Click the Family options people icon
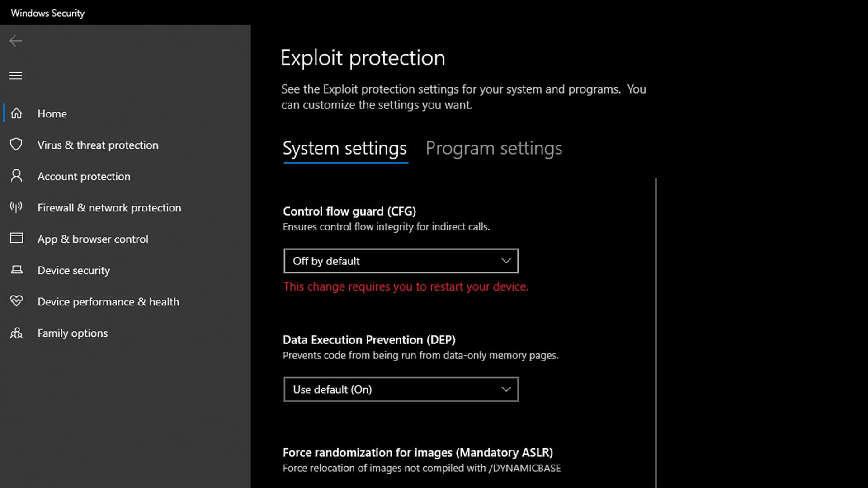Image resolution: width=868 pixels, height=488 pixels. [x=16, y=333]
